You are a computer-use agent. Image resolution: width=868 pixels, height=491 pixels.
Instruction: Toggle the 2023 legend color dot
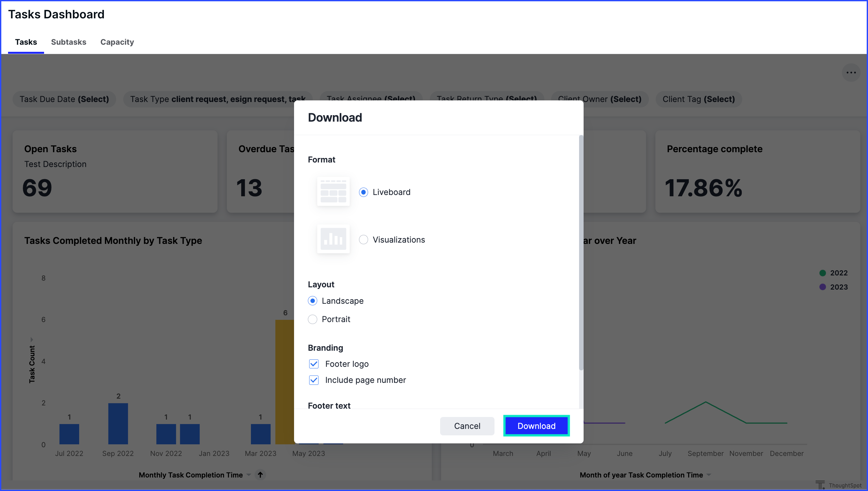(x=823, y=287)
